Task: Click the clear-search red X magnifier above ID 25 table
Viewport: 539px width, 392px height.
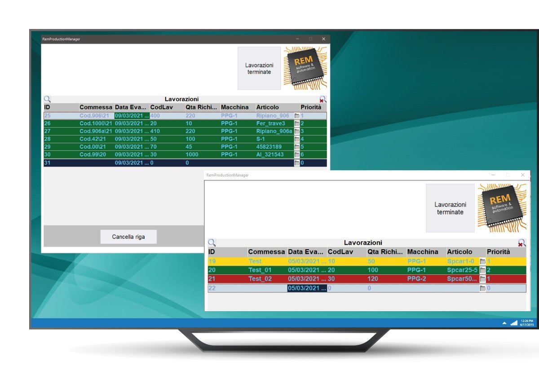Action: pos(323,100)
